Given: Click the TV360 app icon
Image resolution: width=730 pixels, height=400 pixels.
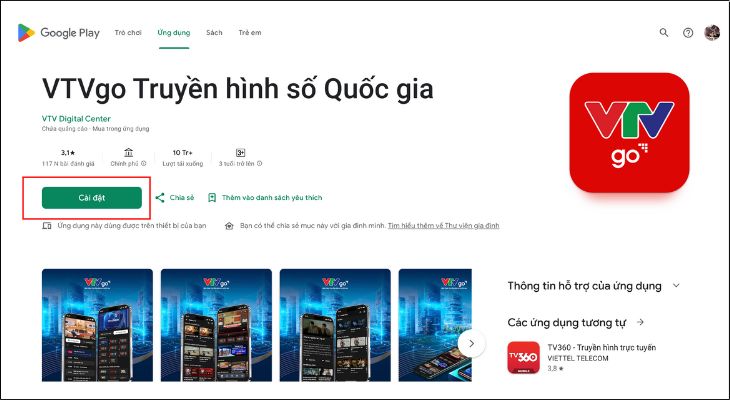Looking at the screenshot, I should coord(523,358).
